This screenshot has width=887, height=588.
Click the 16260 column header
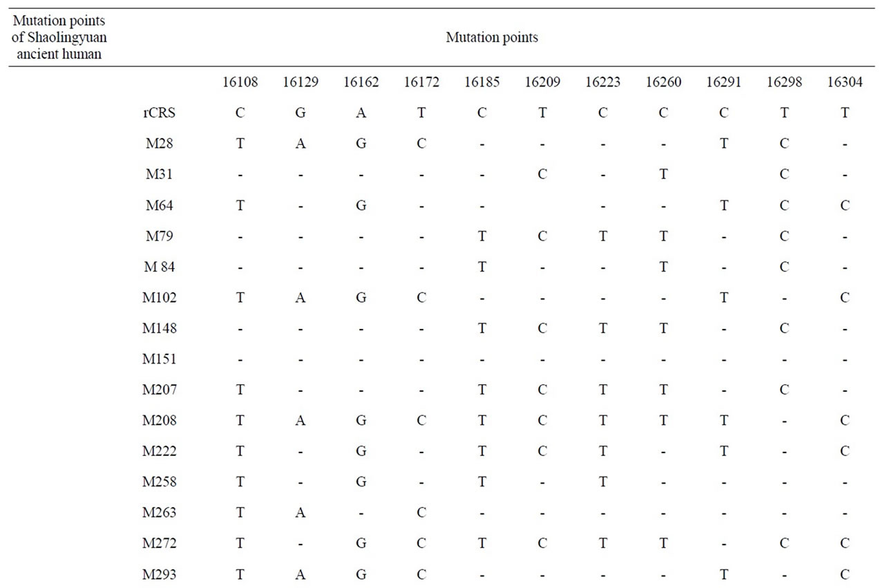click(x=663, y=83)
